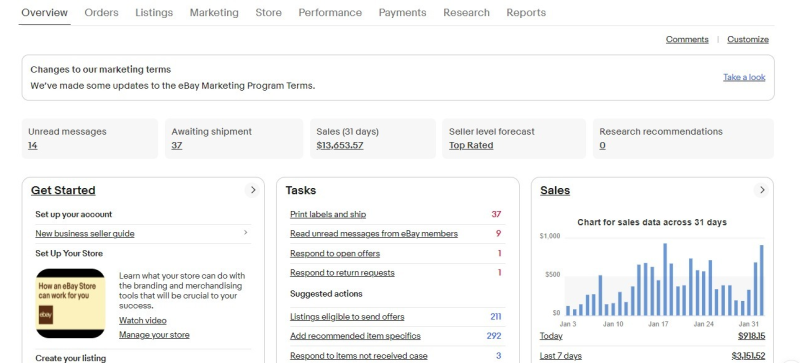Screen dimensions: 800x363
Task: Click the Watch video link
Action: (x=142, y=321)
